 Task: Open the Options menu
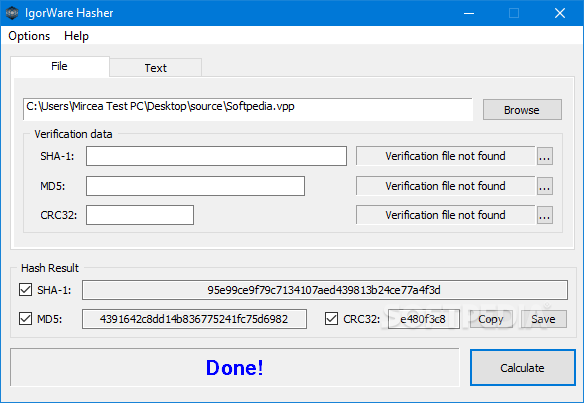coord(29,36)
